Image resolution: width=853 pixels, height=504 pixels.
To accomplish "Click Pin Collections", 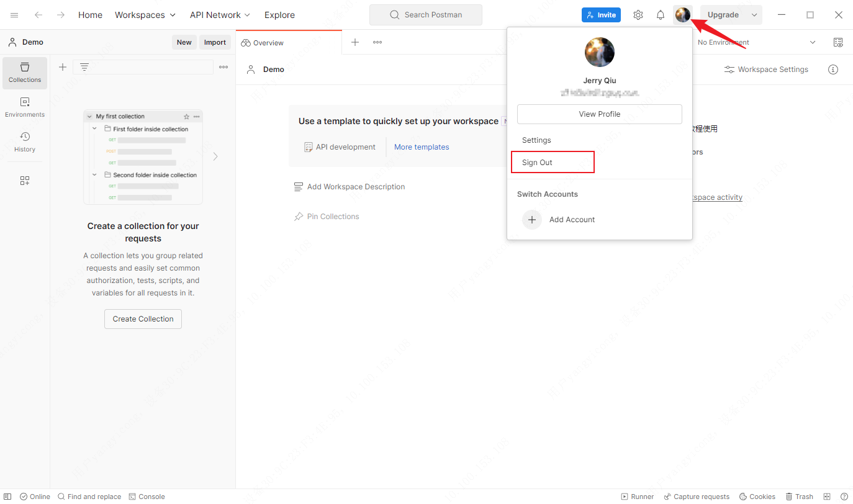I will (327, 217).
